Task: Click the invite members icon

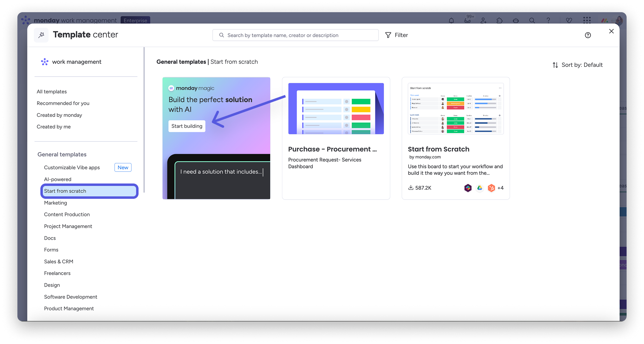Action: 484,21
